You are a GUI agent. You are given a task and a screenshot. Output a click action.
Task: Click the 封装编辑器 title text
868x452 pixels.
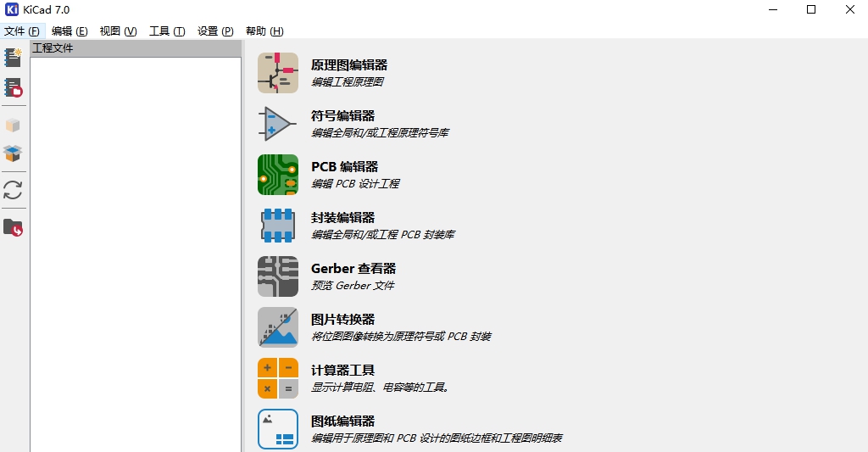point(342,218)
